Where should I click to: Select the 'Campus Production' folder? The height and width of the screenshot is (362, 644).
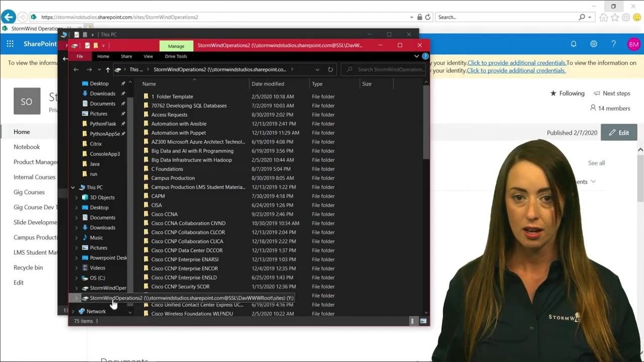173,178
